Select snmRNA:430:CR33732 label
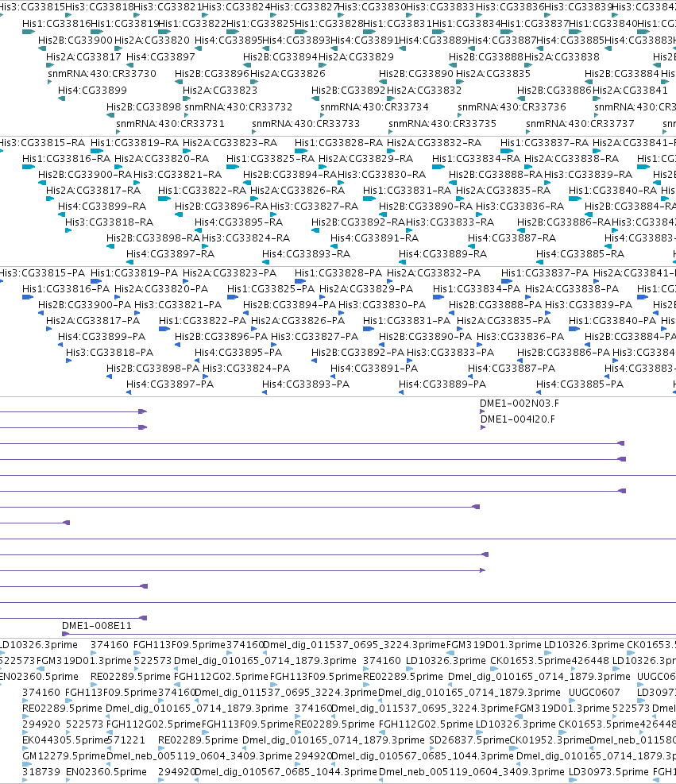Viewport: 676px width, 784px height. [x=238, y=107]
